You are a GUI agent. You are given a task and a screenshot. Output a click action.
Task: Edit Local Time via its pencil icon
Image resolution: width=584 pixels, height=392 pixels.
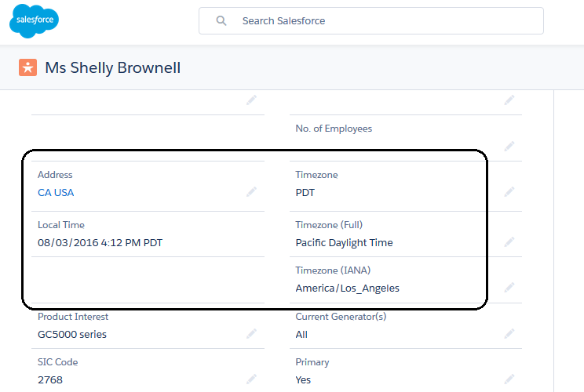point(251,242)
